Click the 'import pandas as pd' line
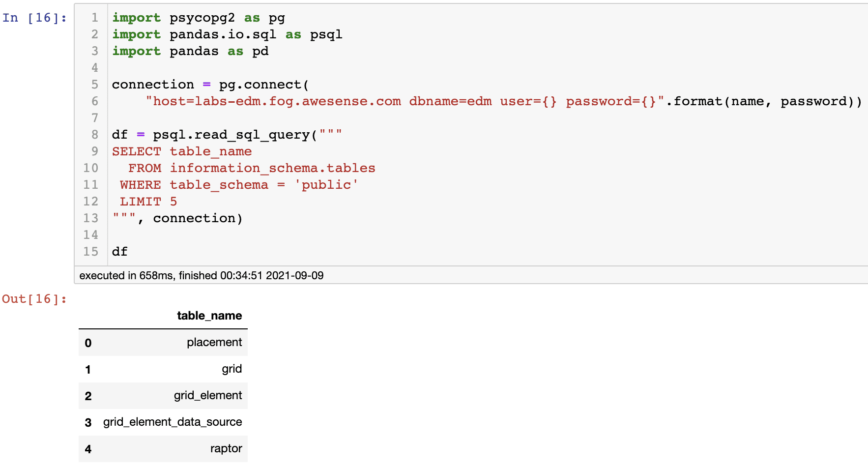Viewport: 868px width, 468px height. click(190, 51)
